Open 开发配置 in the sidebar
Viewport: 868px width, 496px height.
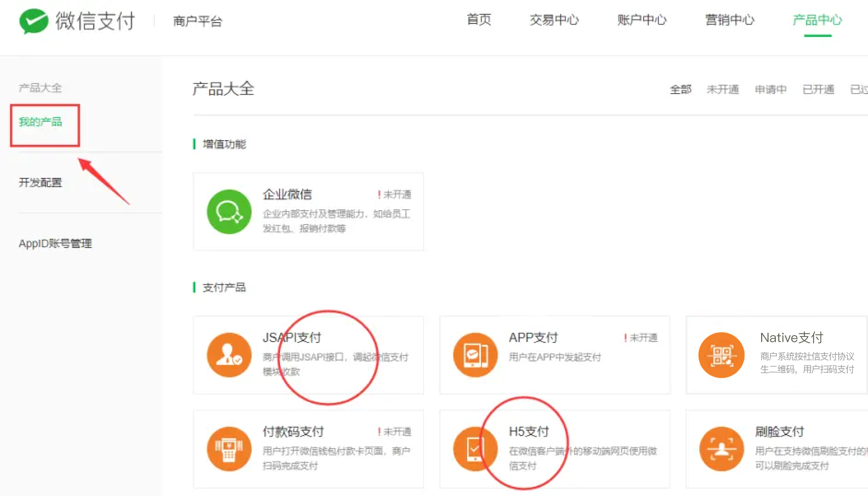(40, 183)
